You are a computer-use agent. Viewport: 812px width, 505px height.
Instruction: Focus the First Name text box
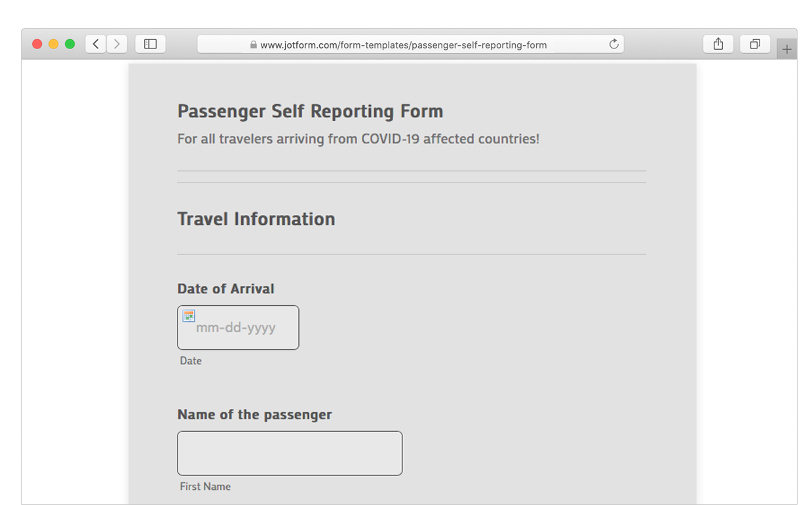point(290,453)
